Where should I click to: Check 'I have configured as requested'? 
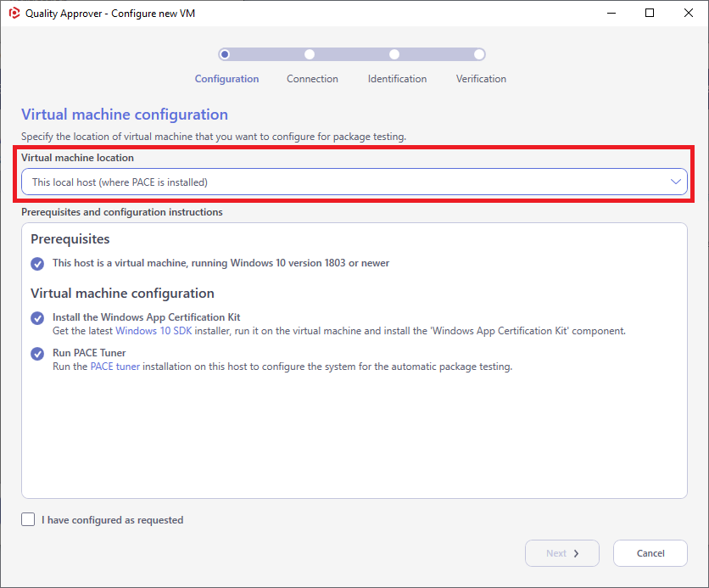[x=28, y=519]
